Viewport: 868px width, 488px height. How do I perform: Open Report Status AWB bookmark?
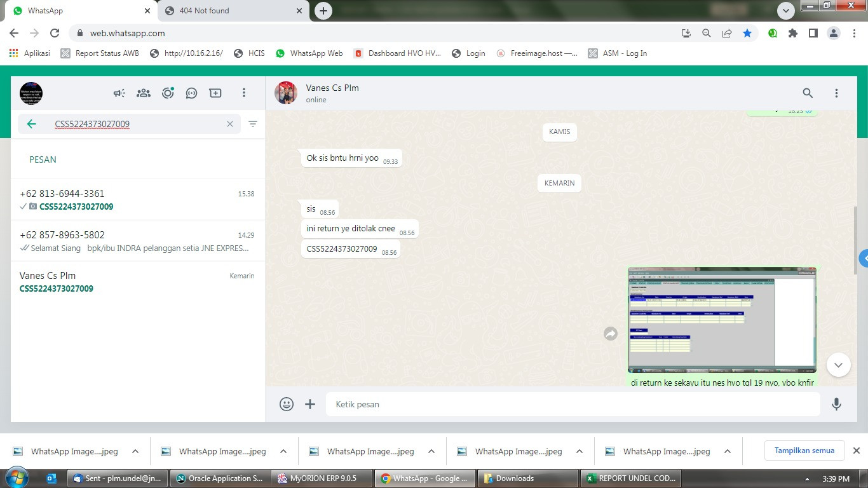100,53
